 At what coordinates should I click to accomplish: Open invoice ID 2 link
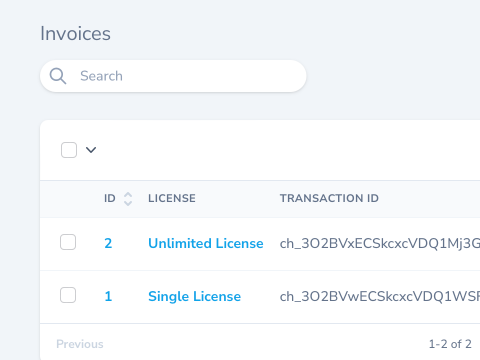(x=108, y=243)
